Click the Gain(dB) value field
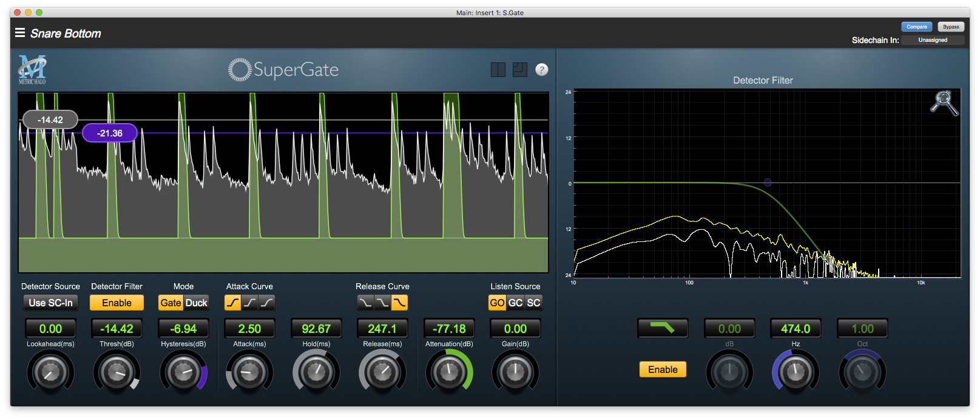 [515, 329]
